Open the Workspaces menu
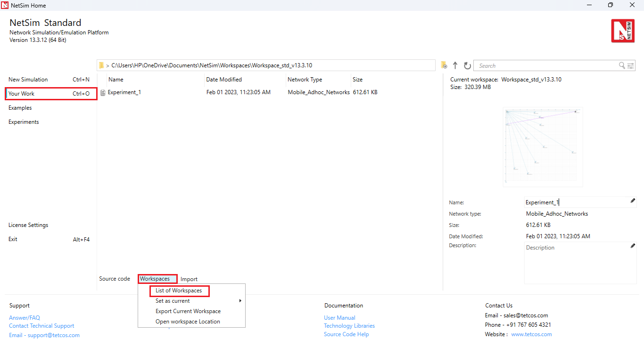Image resolution: width=644 pixels, height=339 pixels. tap(157, 279)
